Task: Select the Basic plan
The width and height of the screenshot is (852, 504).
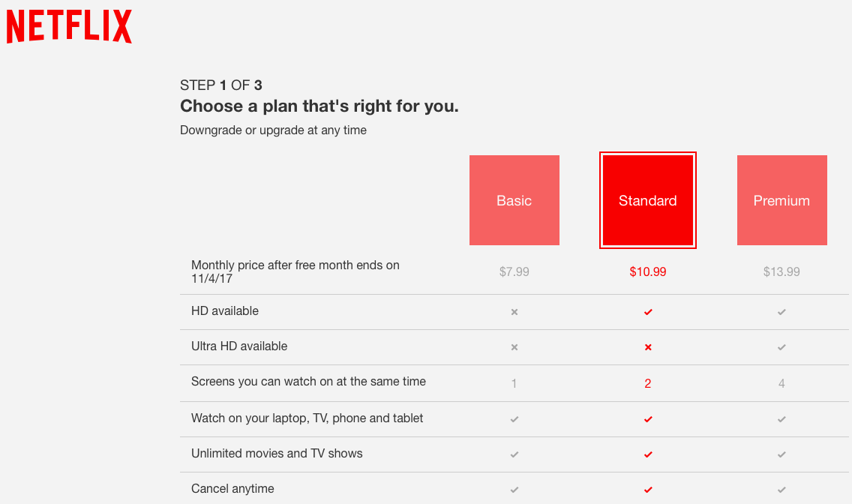Action: coord(514,200)
